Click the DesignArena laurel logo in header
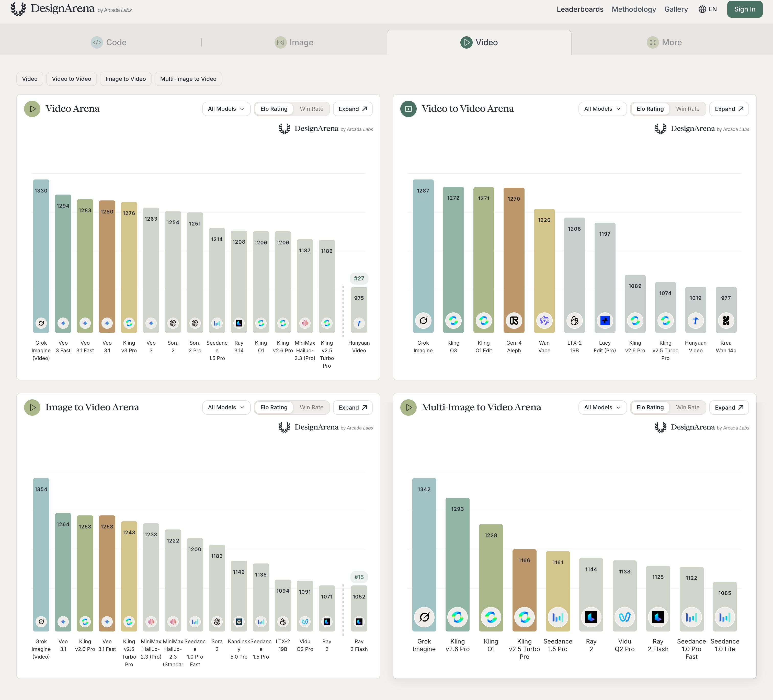The width and height of the screenshot is (773, 700). click(18, 9)
